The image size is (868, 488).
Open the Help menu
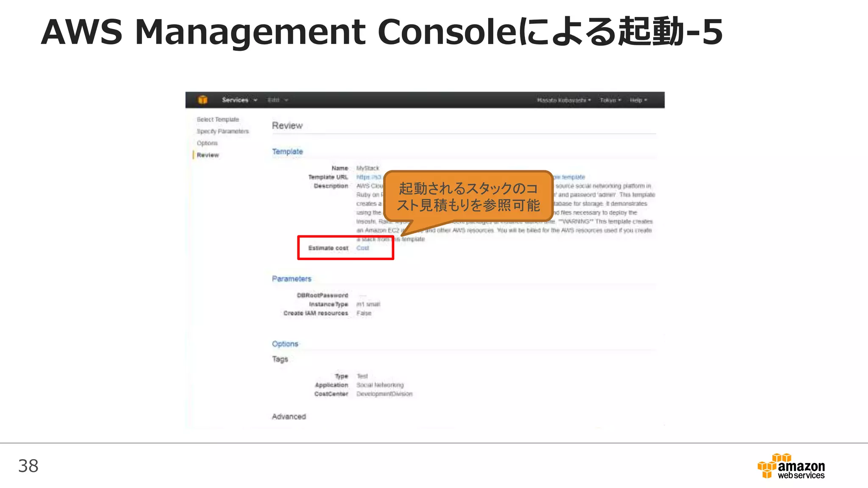[x=638, y=100]
